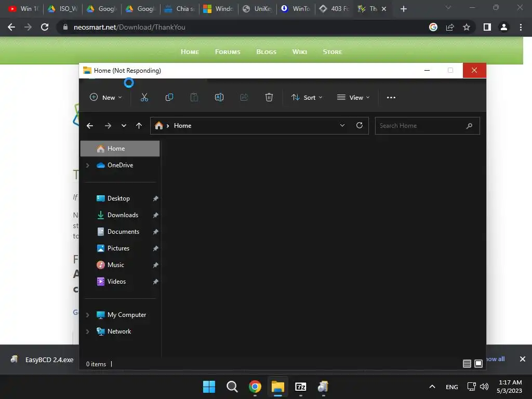
Task: Switch to the ISO_W Drive tab
Action: point(63,9)
